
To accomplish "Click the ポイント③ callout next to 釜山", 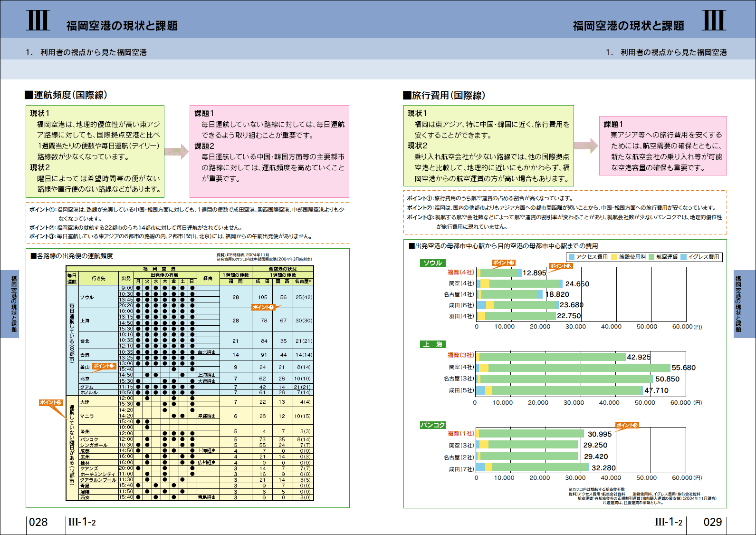I will point(104,366).
